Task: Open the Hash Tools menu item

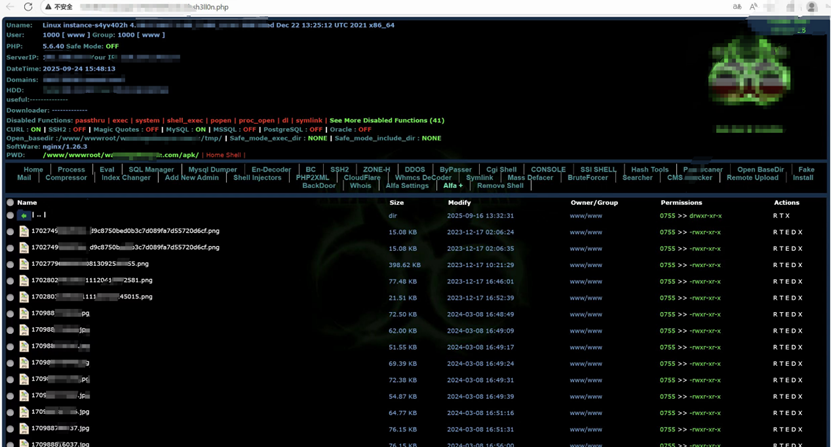Action: [649, 170]
